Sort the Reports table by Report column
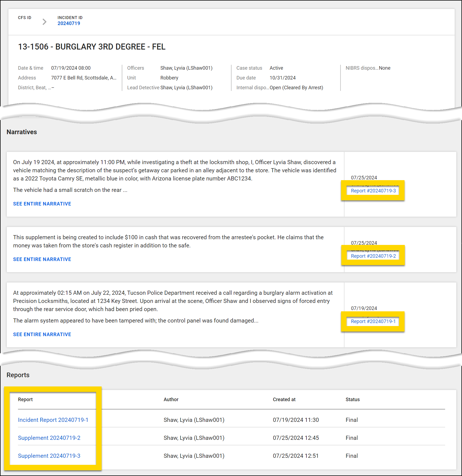The height and width of the screenshot is (476, 462). tap(25, 399)
